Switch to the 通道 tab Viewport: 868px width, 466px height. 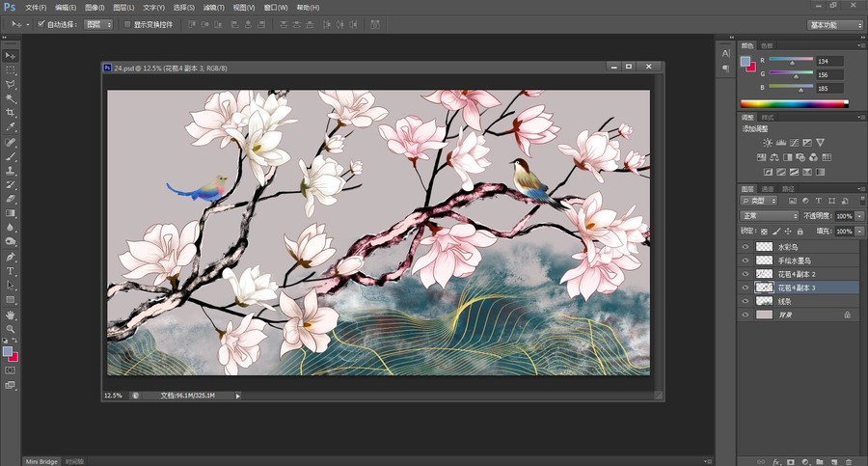(x=768, y=189)
